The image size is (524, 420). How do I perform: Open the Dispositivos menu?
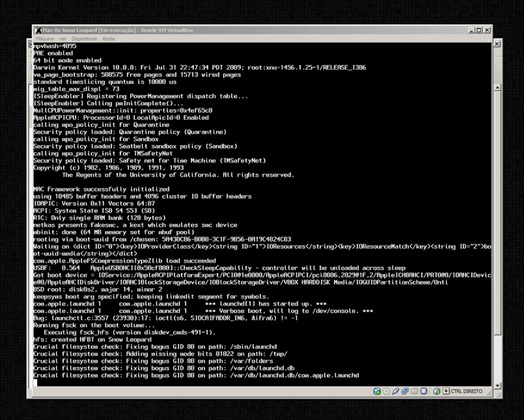[84, 39]
